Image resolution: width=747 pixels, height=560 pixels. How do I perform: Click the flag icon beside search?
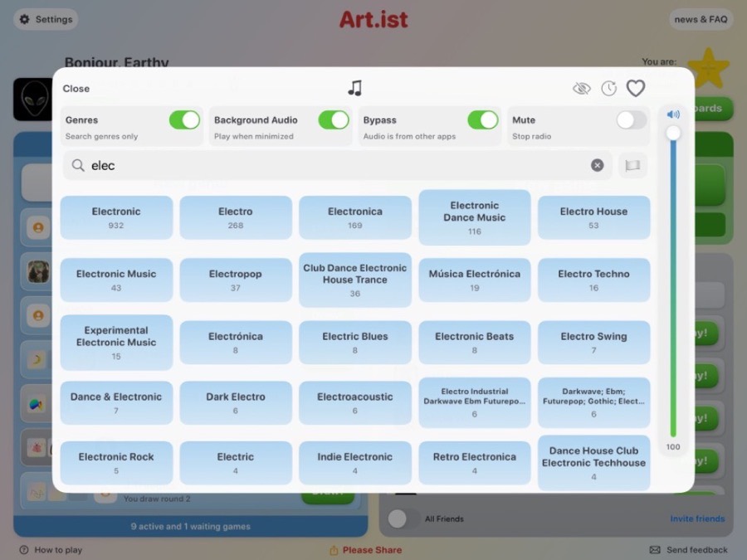coord(632,165)
